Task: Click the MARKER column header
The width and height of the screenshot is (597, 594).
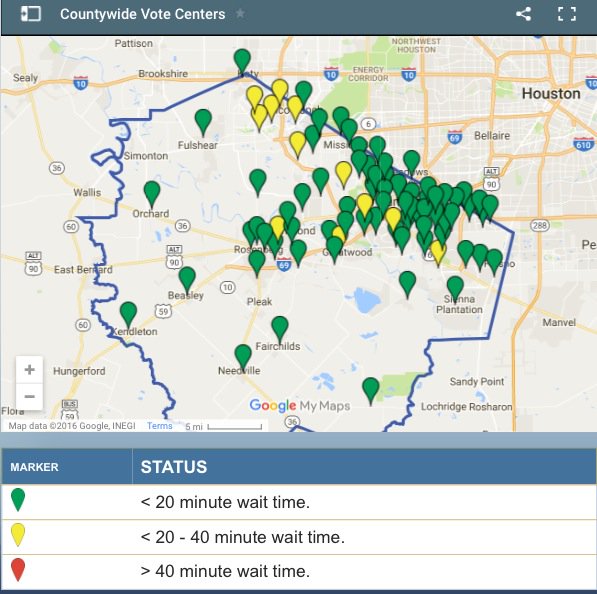Action: (x=34, y=467)
